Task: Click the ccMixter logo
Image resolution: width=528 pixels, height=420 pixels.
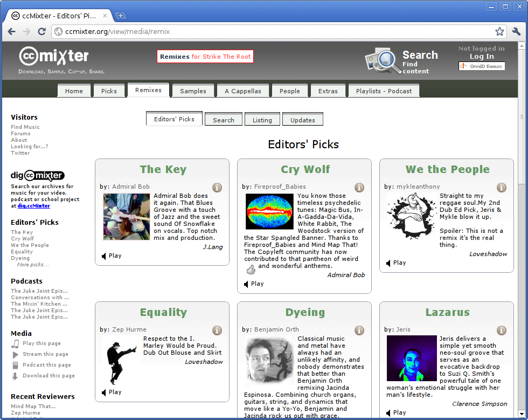Action: pos(54,56)
